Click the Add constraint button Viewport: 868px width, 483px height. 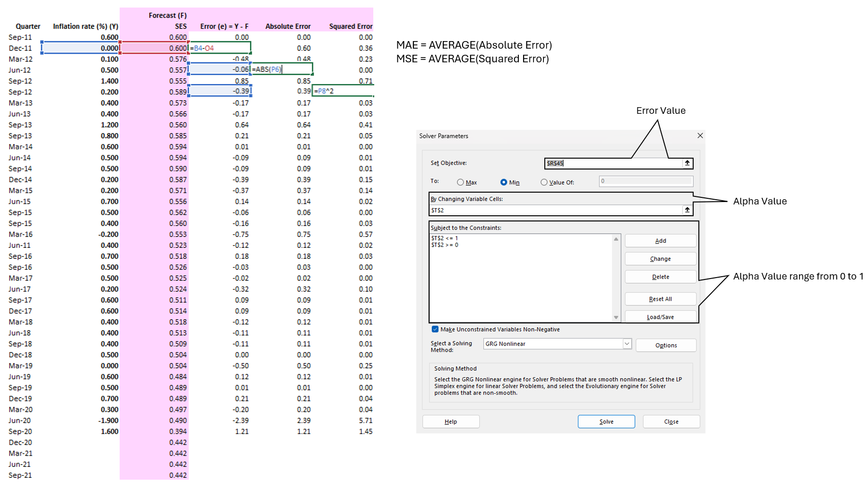(661, 241)
